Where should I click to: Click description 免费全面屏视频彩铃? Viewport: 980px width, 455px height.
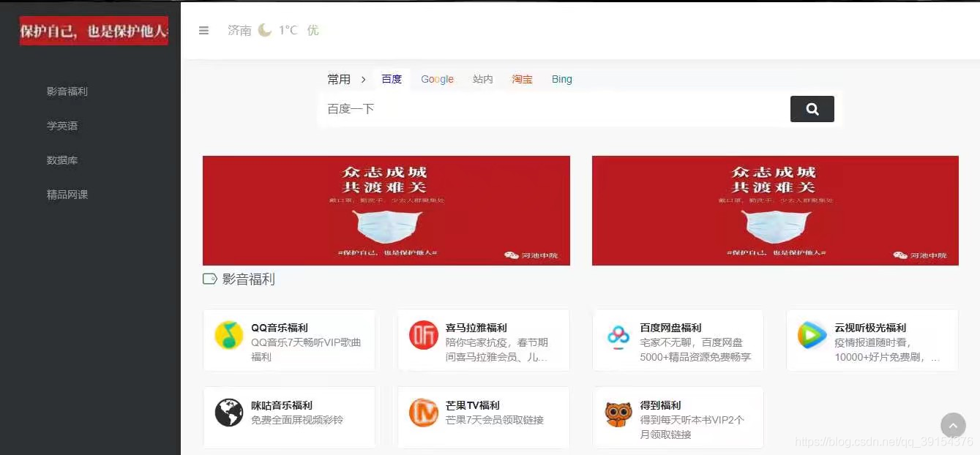pos(297,420)
